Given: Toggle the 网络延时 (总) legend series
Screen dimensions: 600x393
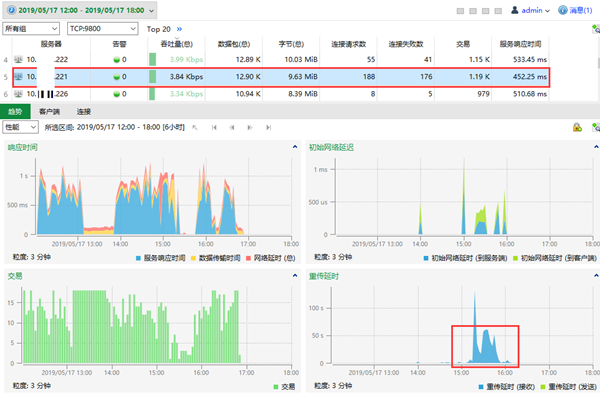Looking at the screenshot, I should click(271, 258).
